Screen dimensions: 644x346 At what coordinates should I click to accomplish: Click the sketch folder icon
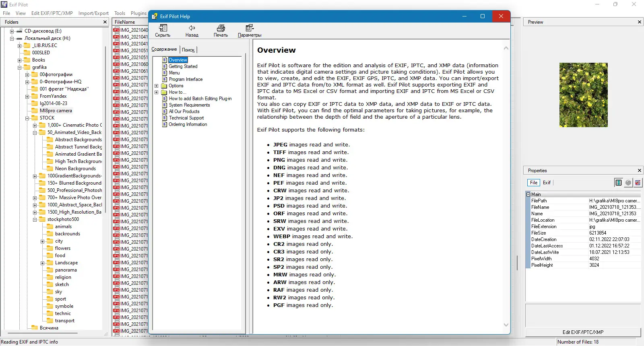pyautogui.click(x=50, y=284)
